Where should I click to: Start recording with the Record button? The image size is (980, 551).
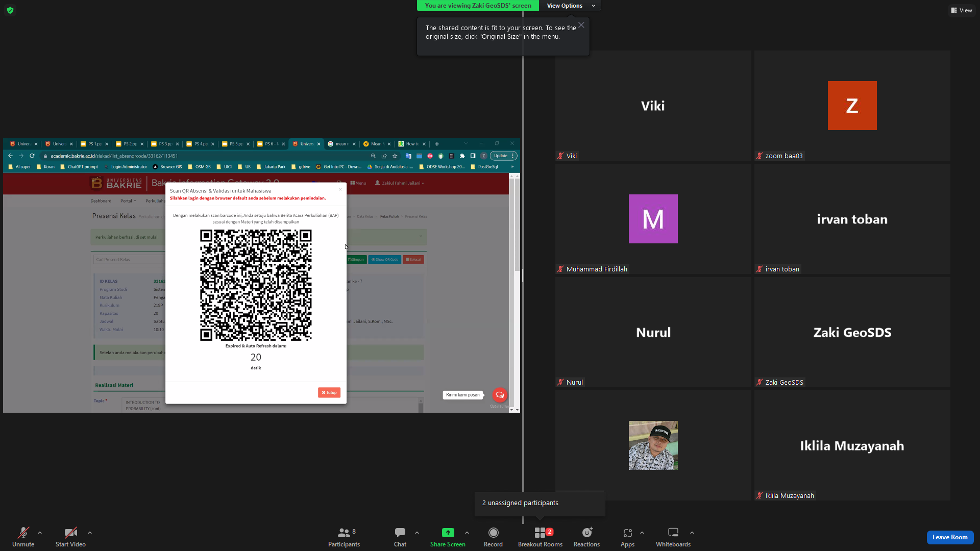[x=493, y=537]
